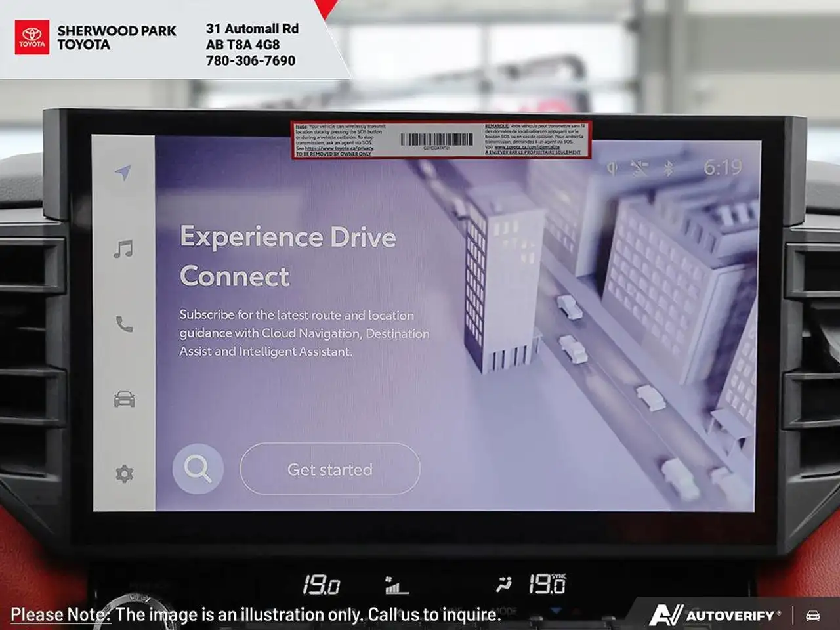
Task: Tap the Bluetooth status icon
Action: pyautogui.click(x=668, y=169)
